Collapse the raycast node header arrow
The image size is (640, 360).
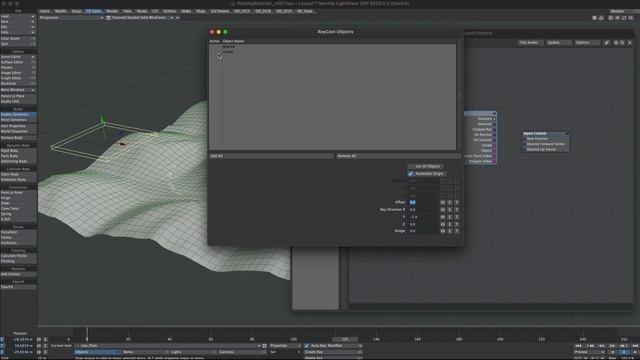494,113
